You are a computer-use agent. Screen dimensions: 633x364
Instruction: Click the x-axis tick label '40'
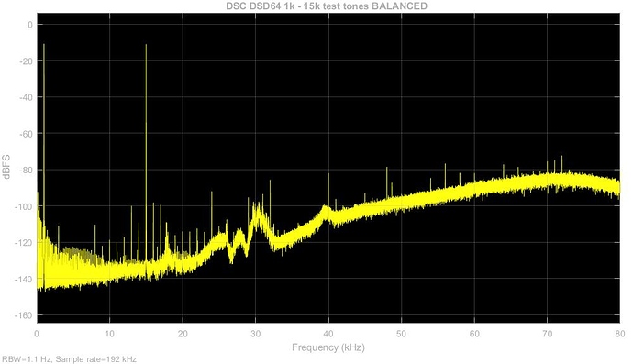[328, 334]
